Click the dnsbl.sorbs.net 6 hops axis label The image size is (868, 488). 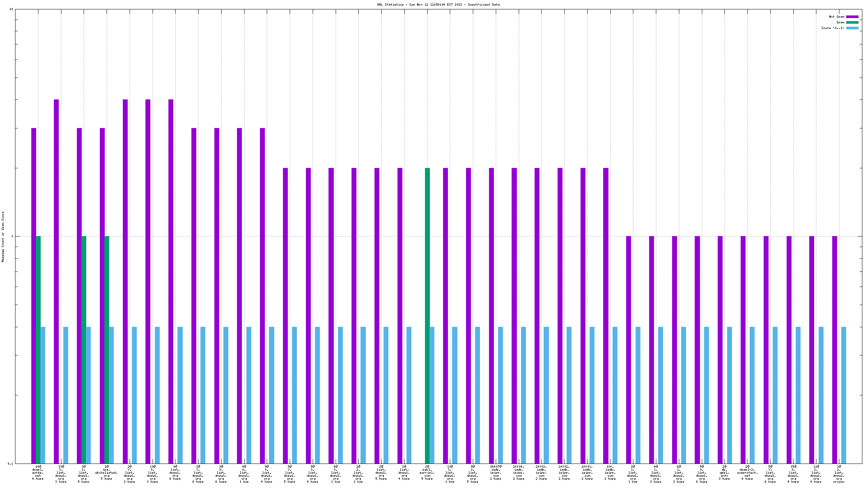click(38, 473)
